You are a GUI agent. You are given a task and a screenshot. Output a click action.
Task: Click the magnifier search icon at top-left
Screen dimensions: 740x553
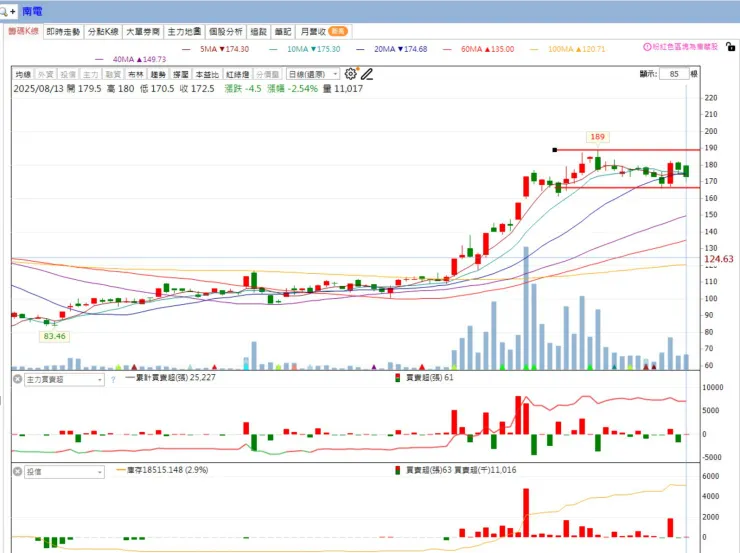pyautogui.click(x=3, y=11)
